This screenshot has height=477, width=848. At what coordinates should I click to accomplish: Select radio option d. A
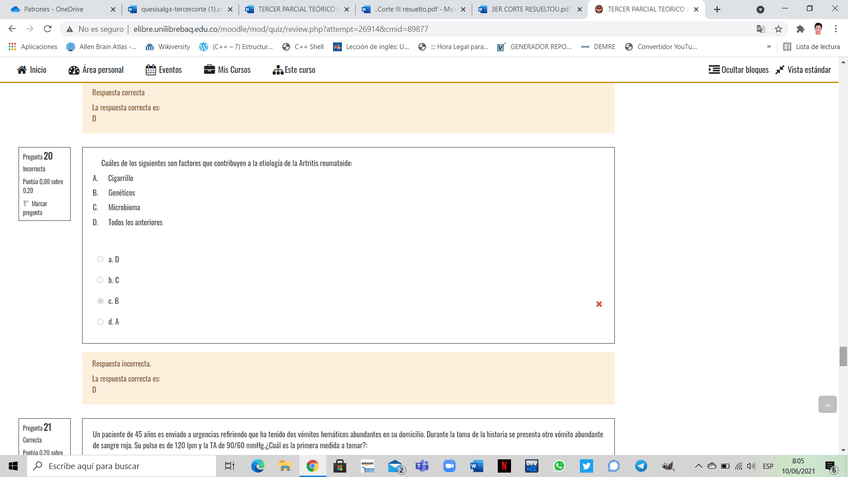(x=100, y=322)
